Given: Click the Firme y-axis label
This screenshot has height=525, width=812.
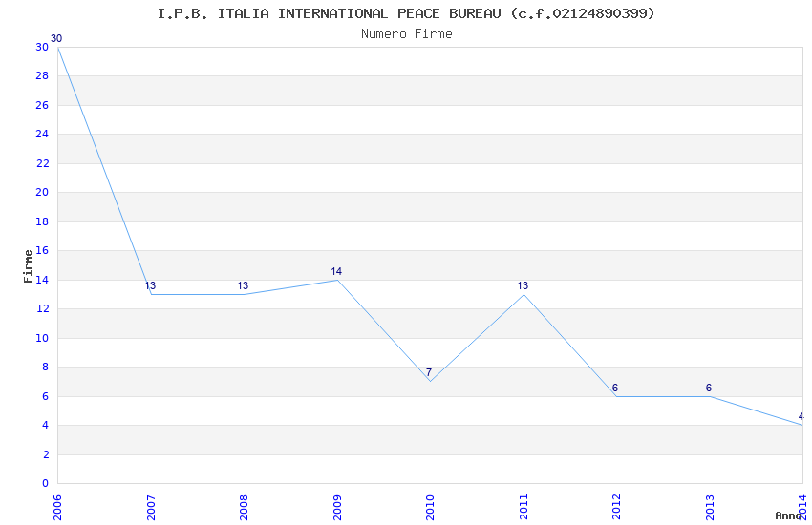Looking at the screenshot, I should point(28,266).
